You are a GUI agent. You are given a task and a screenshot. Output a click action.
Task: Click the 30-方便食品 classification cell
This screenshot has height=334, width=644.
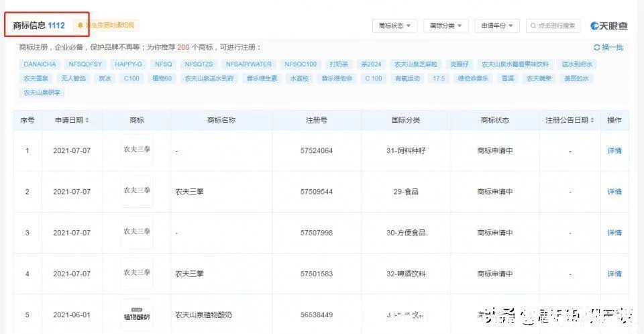pos(406,233)
